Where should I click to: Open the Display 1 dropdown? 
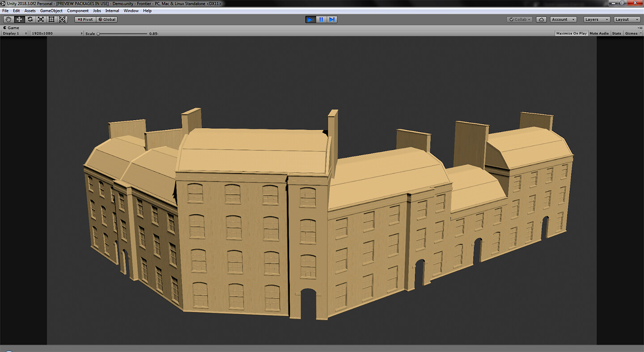[13, 33]
